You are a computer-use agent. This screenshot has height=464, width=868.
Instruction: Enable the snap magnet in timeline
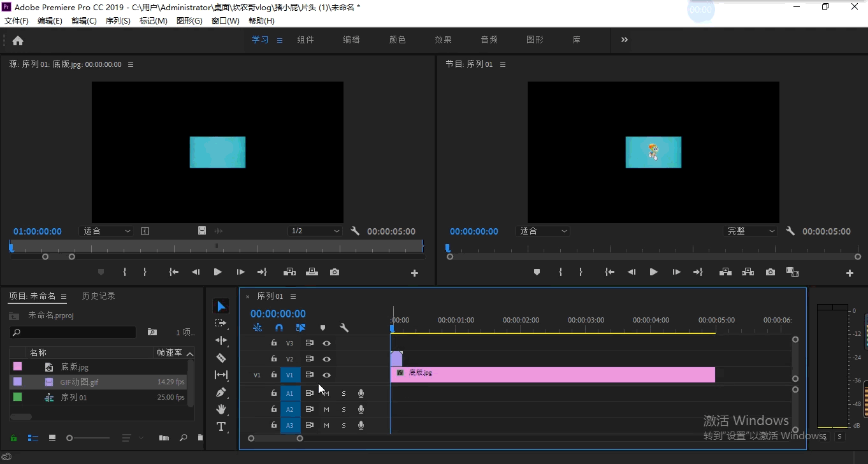279,327
